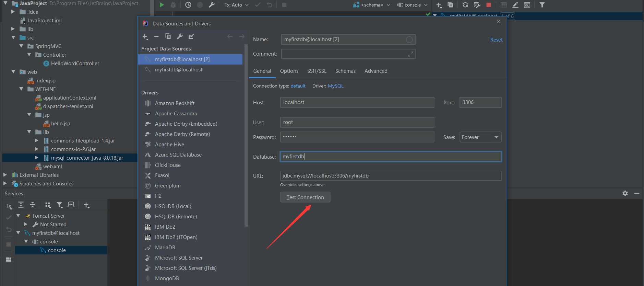Click the MySQL driver link
The height and width of the screenshot is (286, 644).
[x=335, y=86]
